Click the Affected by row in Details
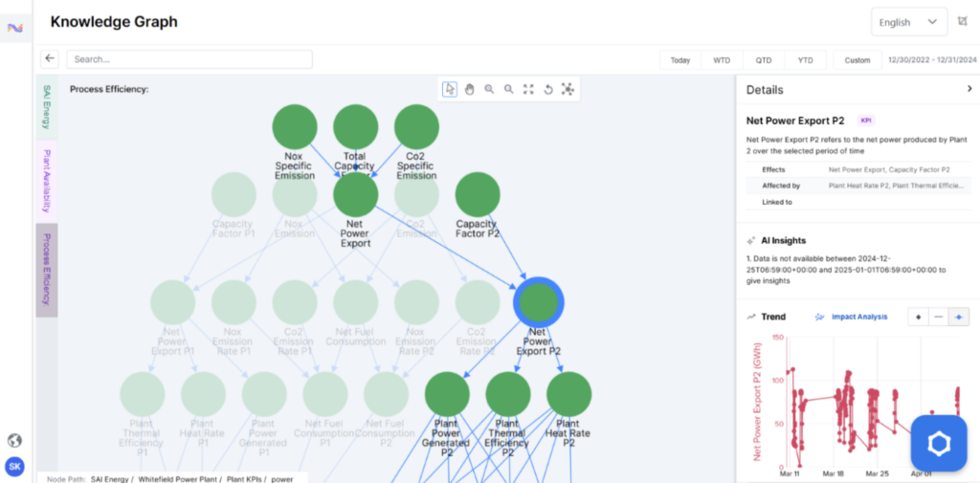 pos(858,186)
